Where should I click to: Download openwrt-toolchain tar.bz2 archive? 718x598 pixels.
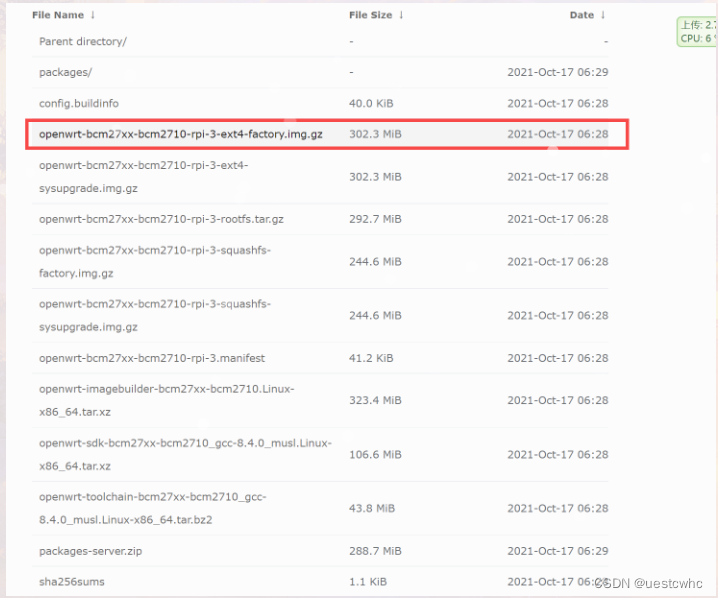pos(152,508)
